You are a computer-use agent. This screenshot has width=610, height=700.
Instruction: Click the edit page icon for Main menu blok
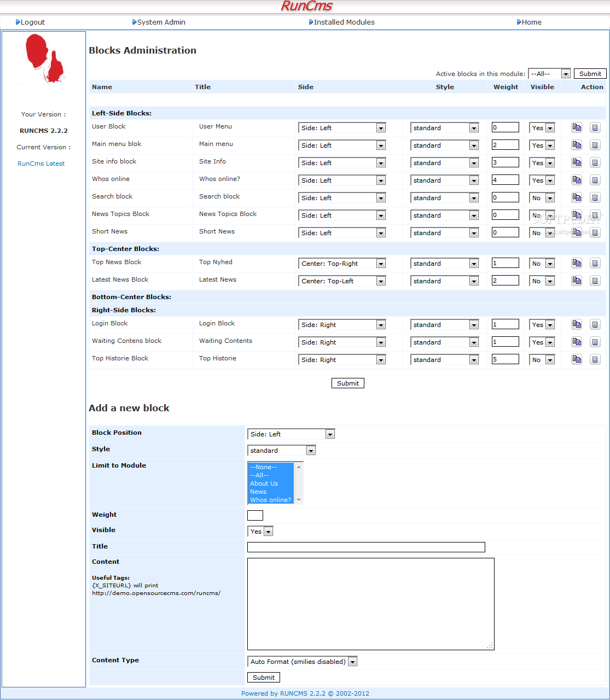pos(595,145)
